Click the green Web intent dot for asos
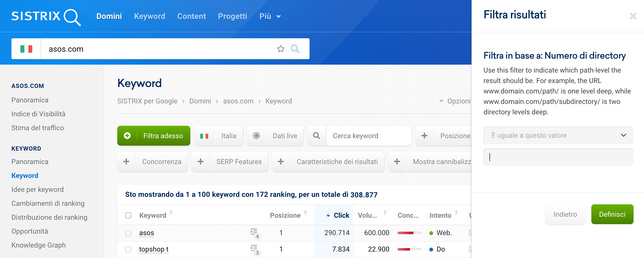 [x=431, y=233]
